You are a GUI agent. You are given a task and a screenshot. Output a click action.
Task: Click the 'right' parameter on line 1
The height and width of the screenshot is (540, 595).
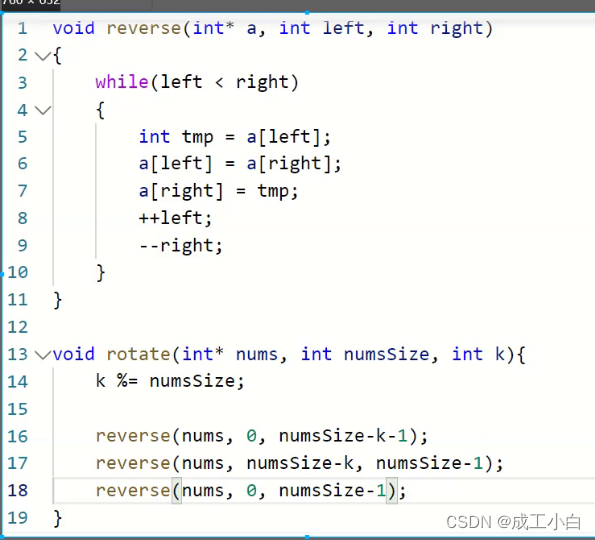[456, 29]
